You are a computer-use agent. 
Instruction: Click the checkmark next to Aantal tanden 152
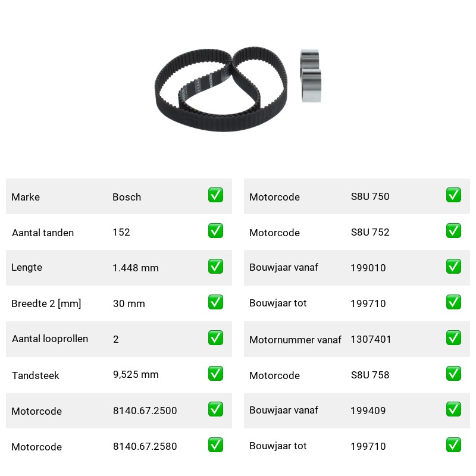coord(215,231)
